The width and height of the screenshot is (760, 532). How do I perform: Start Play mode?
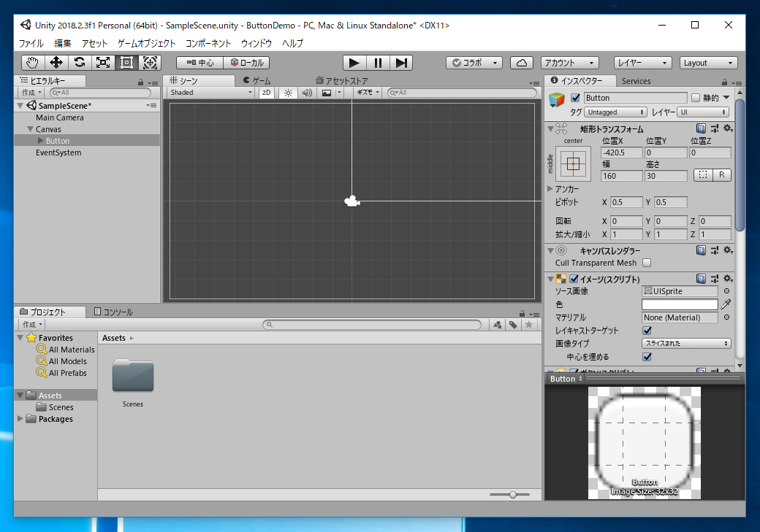354,63
